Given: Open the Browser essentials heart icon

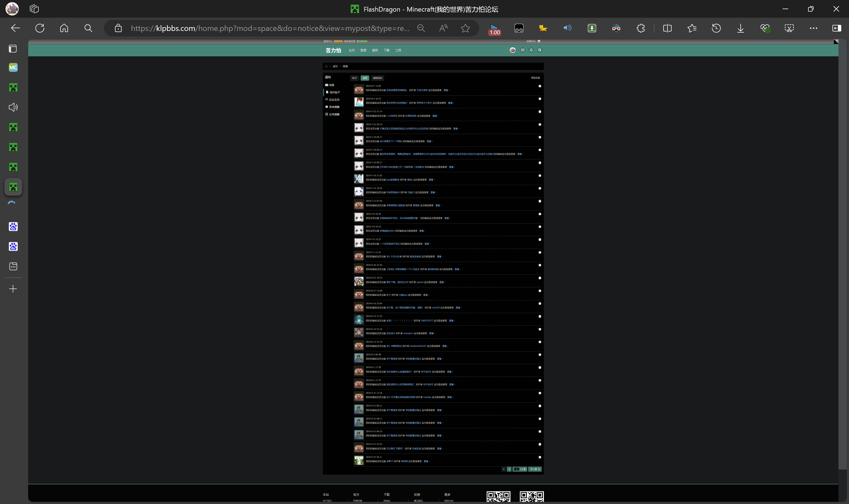Looking at the screenshot, I should point(765,28).
